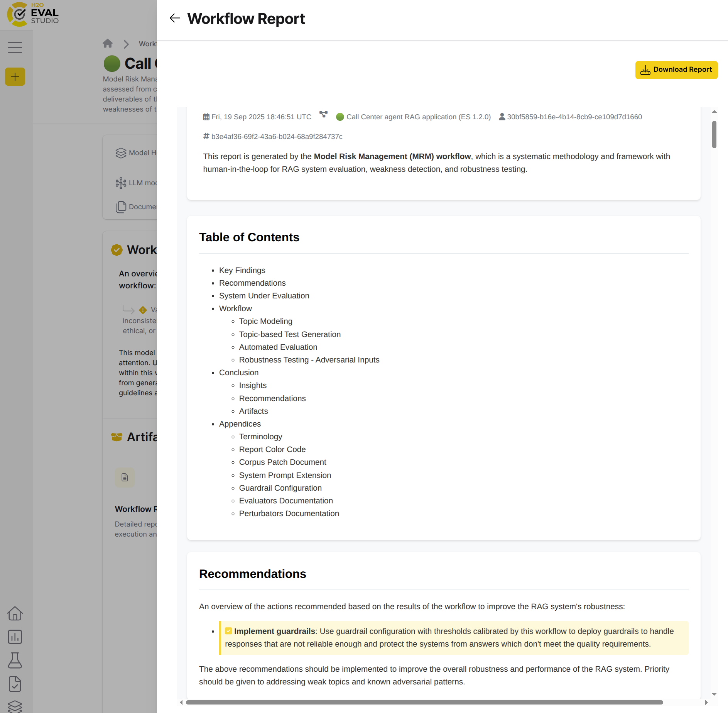
Task: Check the Implement guardrails checkbox
Action: tap(229, 631)
